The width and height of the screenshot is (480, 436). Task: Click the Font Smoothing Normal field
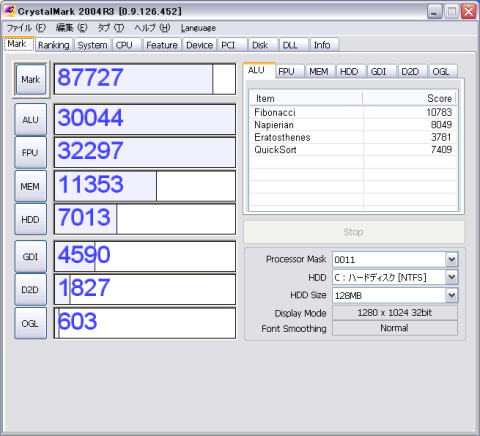point(395,328)
